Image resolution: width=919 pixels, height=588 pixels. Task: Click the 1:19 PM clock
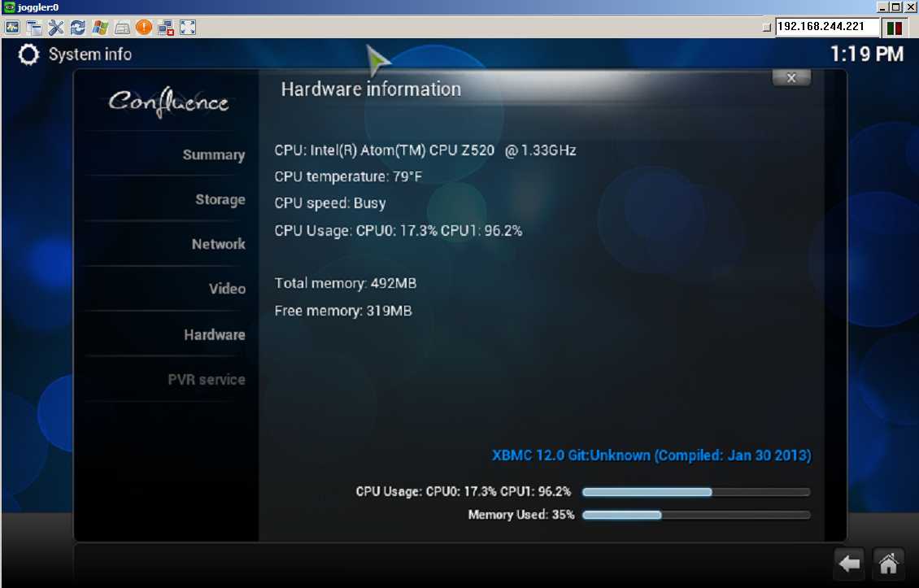pyautogui.click(x=867, y=54)
